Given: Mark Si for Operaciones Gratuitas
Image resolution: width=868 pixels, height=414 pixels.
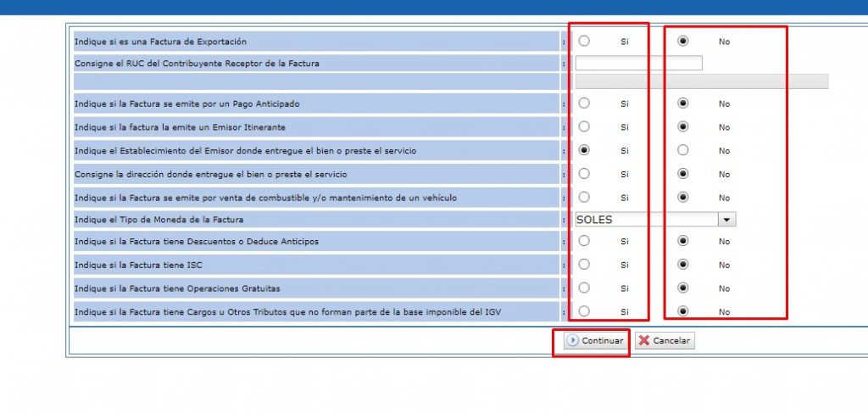Looking at the screenshot, I should 584,288.
